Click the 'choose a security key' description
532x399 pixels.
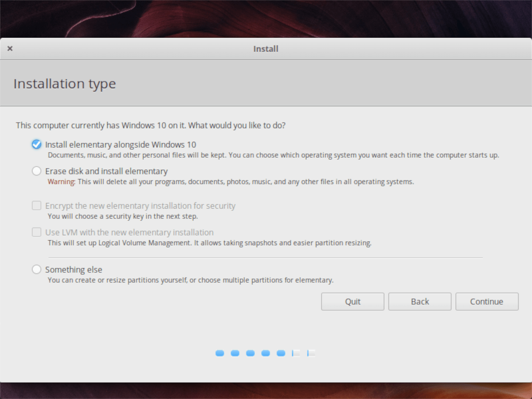click(123, 216)
